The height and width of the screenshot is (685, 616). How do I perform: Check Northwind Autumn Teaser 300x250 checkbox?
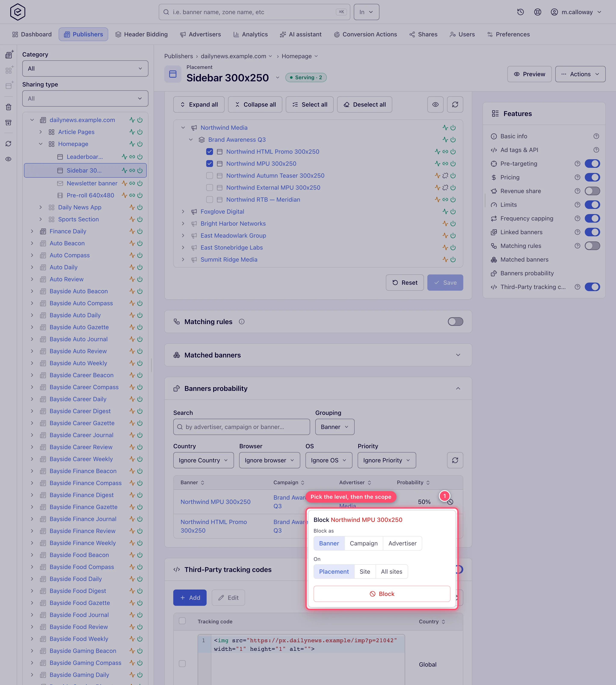click(x=210, y=176)
